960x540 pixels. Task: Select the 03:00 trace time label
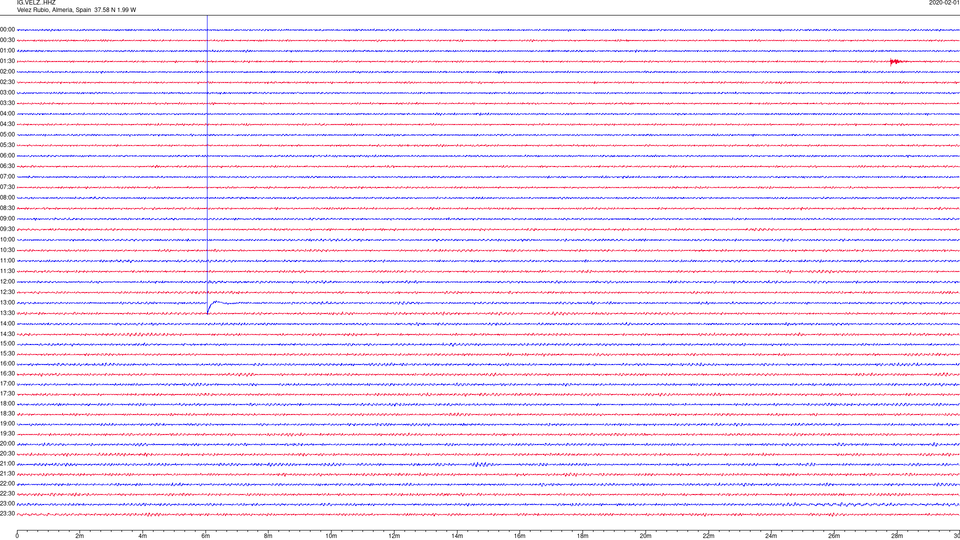click(7, 93)
